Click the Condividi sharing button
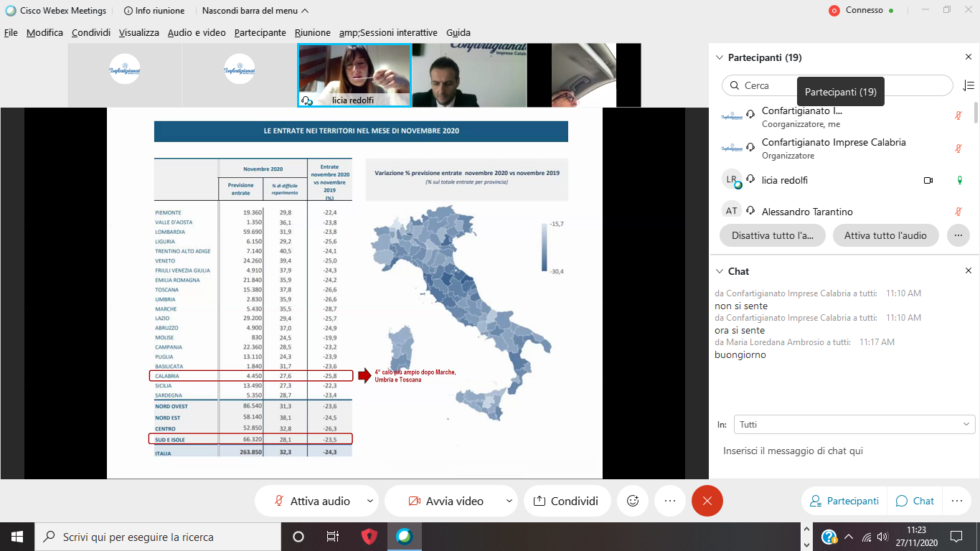This screenshot has width=980, height=551. (x=567, y=501)
